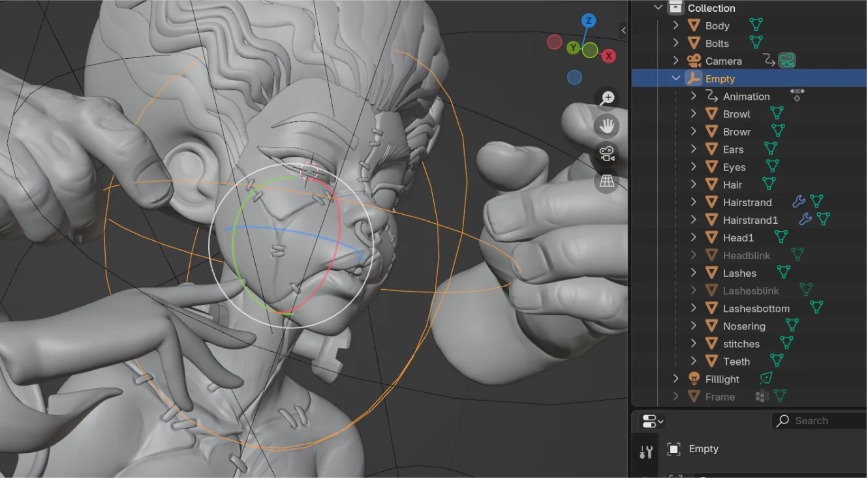Click the red X axis on navigation gizmo
The image size is (868, 479).
(x=609, y=56)
